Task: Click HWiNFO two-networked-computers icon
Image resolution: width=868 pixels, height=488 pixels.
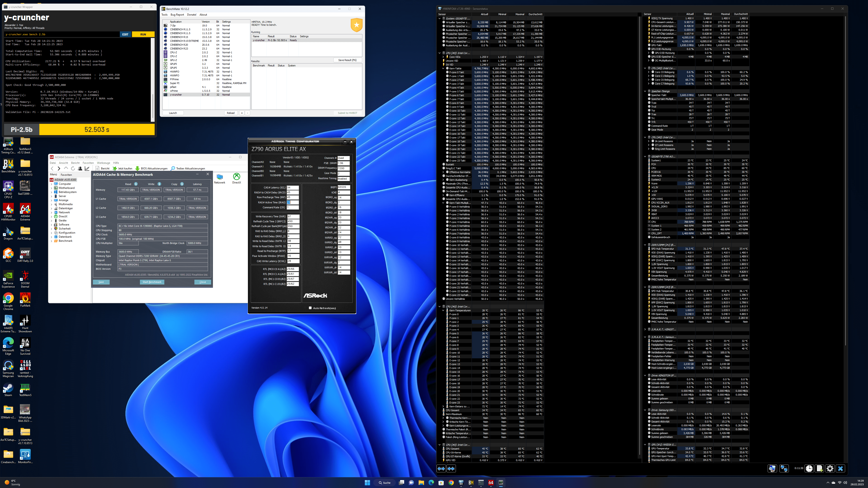Action: pos(784,469)
